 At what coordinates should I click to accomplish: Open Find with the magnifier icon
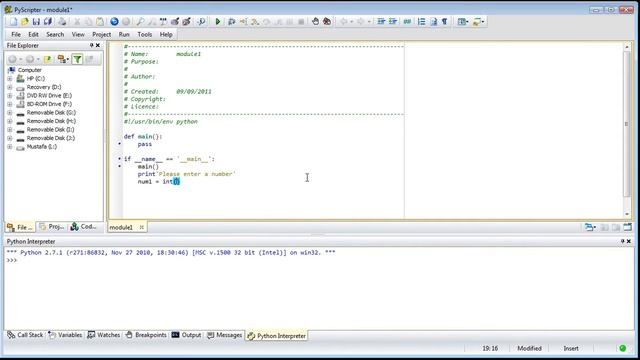click(x=140, y=22)
